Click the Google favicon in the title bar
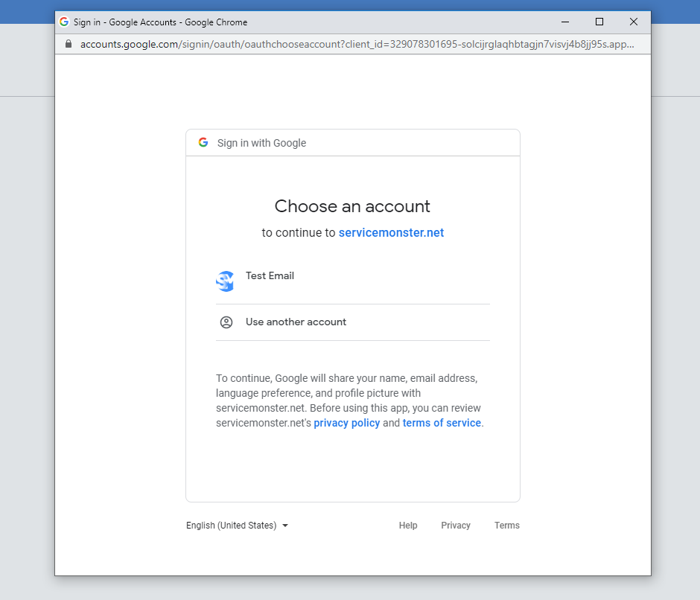 pos(64,22)
